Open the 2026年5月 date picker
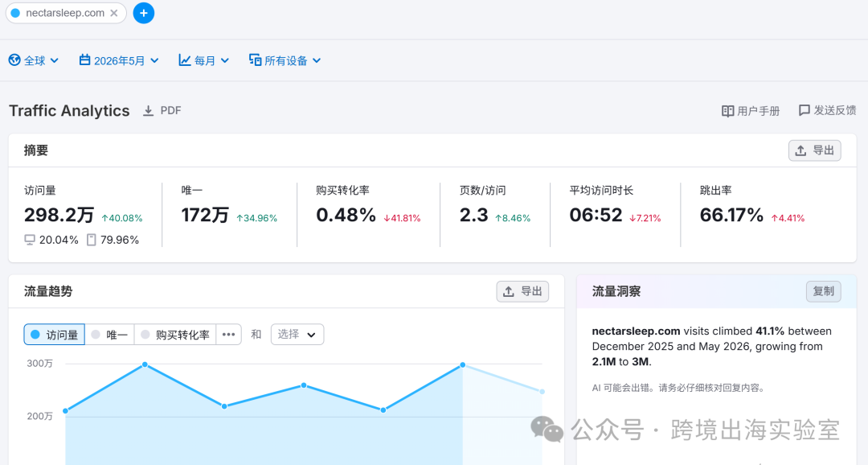The width and height of the screenshot is (868, 465). [x=118, y=60]
